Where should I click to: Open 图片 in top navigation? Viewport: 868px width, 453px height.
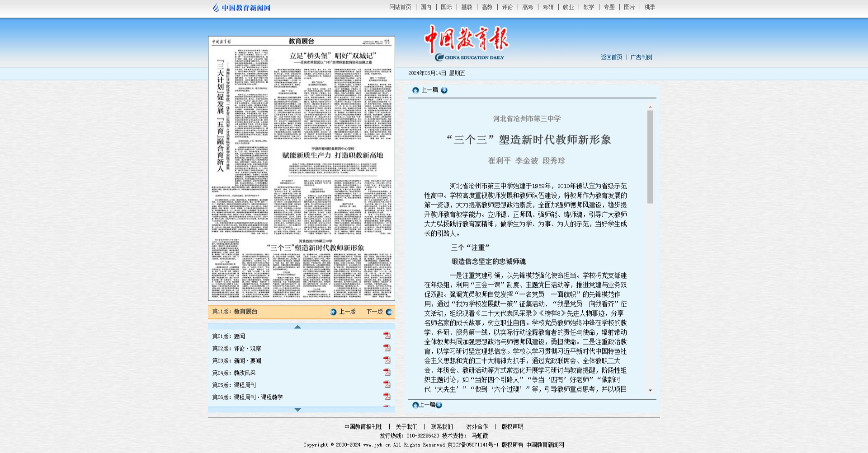[x=629, y=7]
